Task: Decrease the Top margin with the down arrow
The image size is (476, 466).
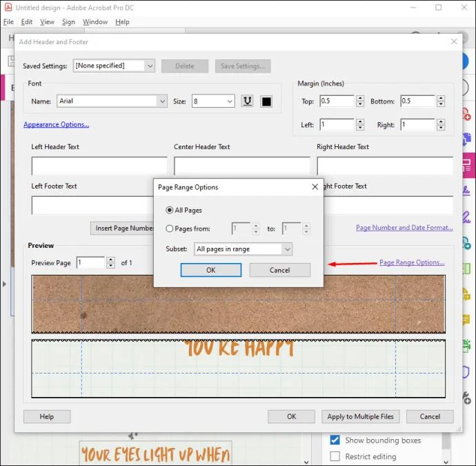Action: coord(360,104)
